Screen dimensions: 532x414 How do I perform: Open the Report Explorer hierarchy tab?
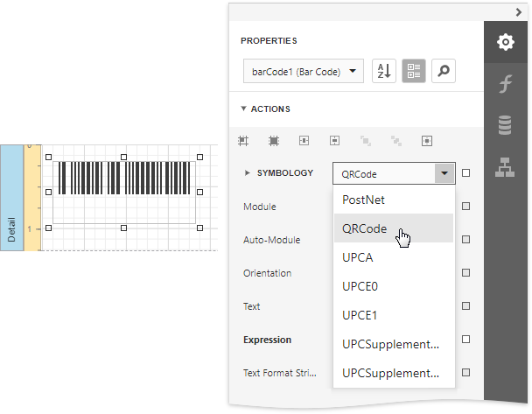[505, 168]
